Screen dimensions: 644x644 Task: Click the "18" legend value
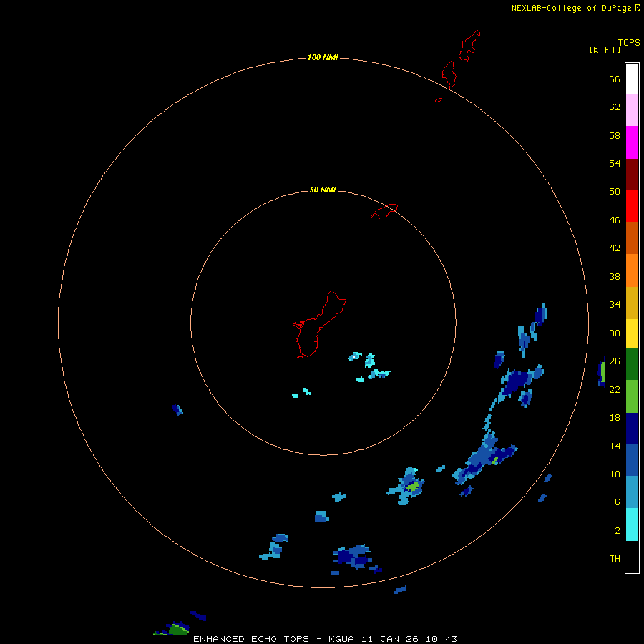615,418
